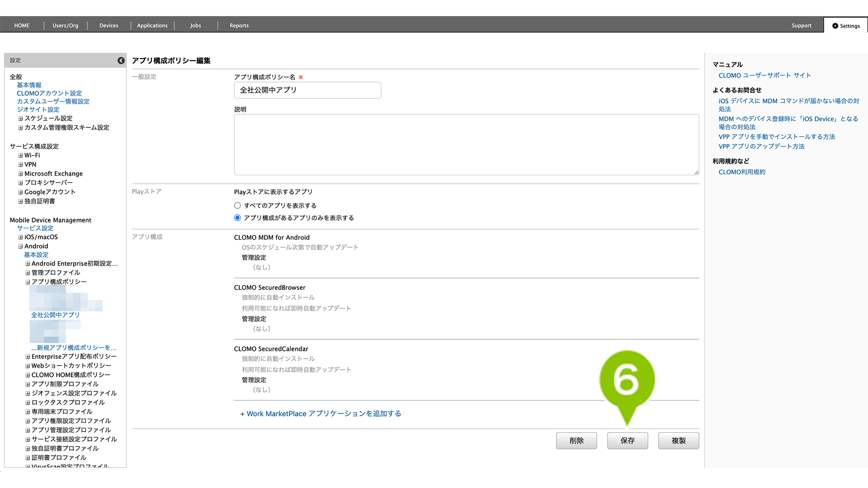Open FAQ on iOS MDM コマンドが届かない場合

click(788, 105)
